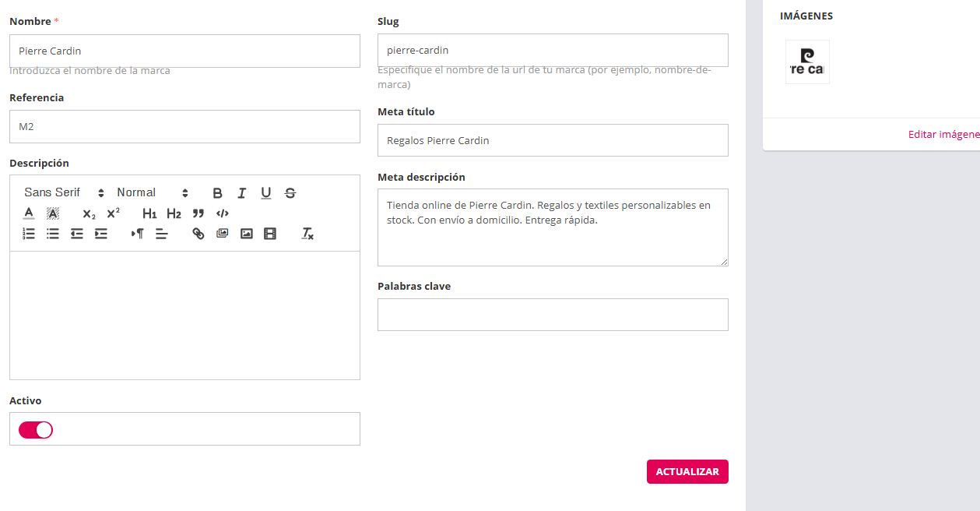
Task: Insert a code block
Action: click(223, 213)
